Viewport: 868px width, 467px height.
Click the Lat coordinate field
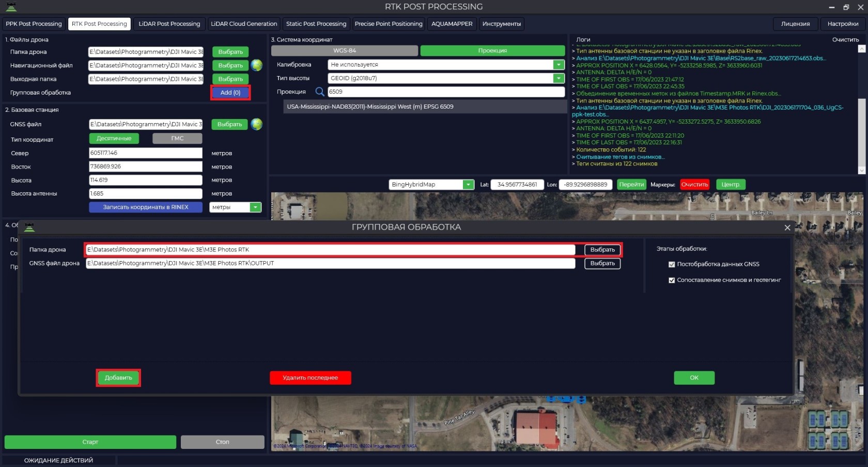(517, 185)
